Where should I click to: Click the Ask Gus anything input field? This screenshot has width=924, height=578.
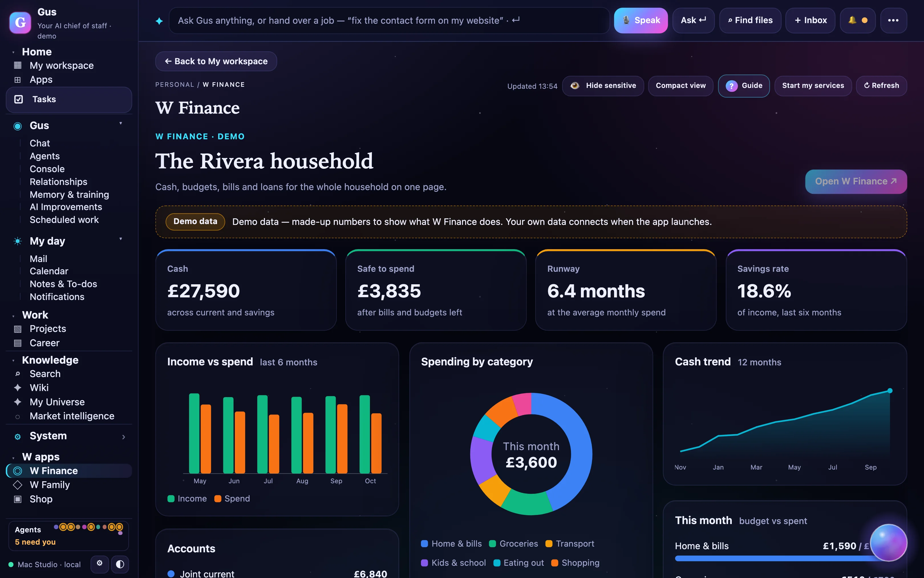389,20
